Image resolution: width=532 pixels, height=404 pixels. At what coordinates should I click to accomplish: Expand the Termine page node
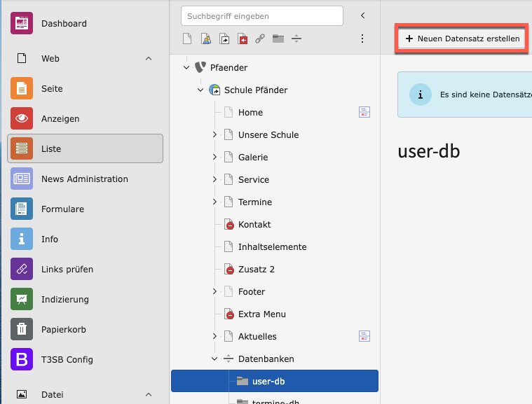pyautogui.click(x=214, y=202)
